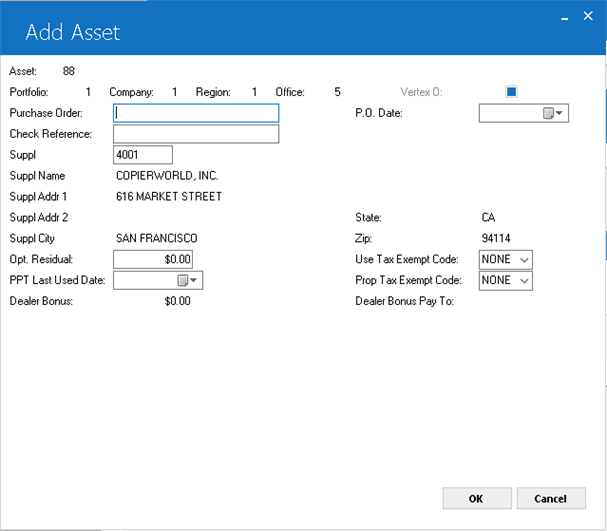Click into the Check Reference field

coord(196,134)
